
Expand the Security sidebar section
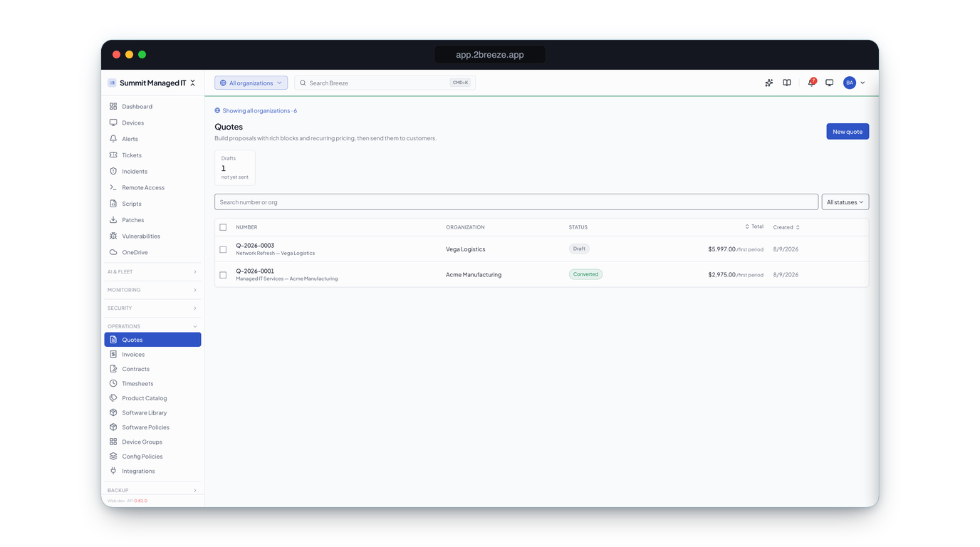[152, 308]
